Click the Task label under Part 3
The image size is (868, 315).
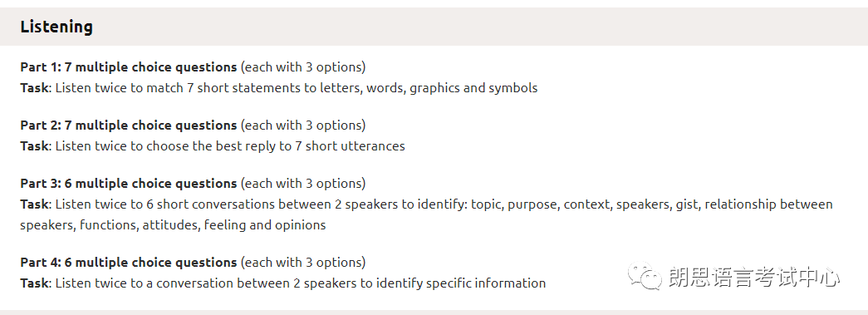(x=34, y=204)
